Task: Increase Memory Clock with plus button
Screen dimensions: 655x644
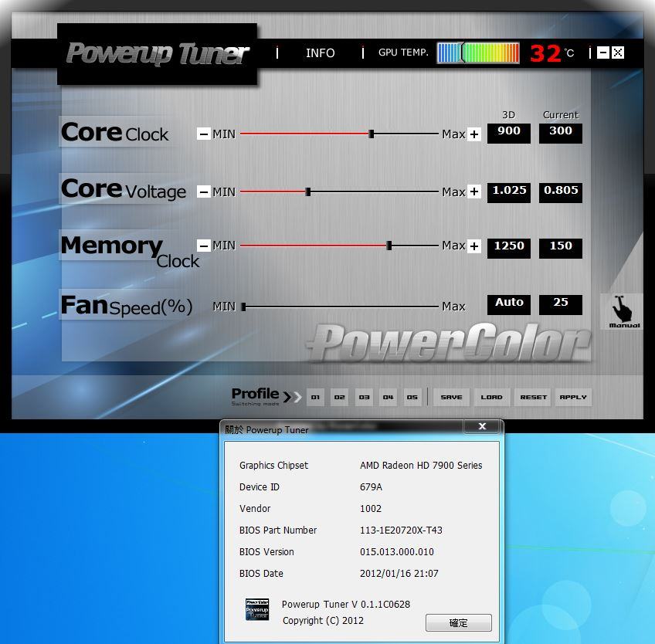Action: point(473,246)
